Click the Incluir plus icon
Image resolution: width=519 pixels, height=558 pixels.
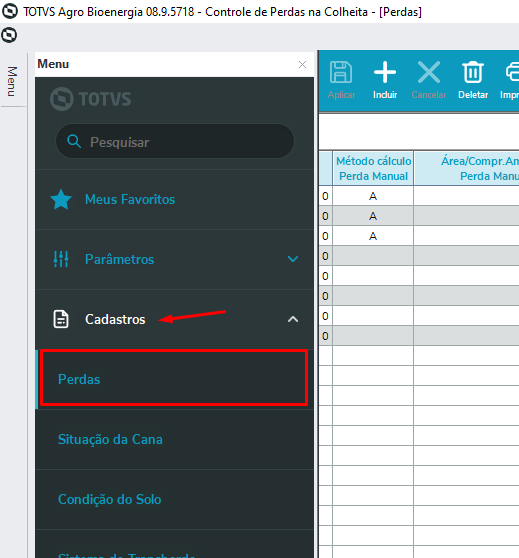[385, 72]
